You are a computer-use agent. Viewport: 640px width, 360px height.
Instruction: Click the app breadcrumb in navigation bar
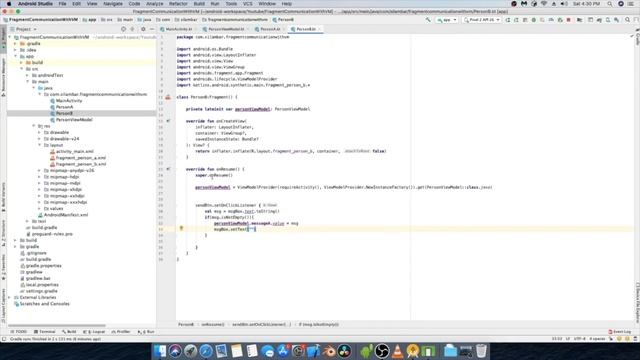coord(90,20)
